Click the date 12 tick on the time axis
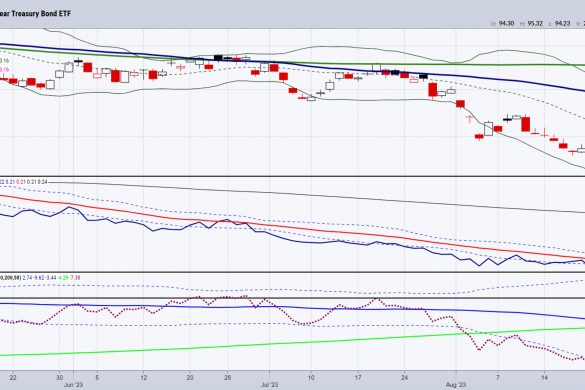Image resolution: width=585 pixels, height=390 pixels. click(144, 377)
